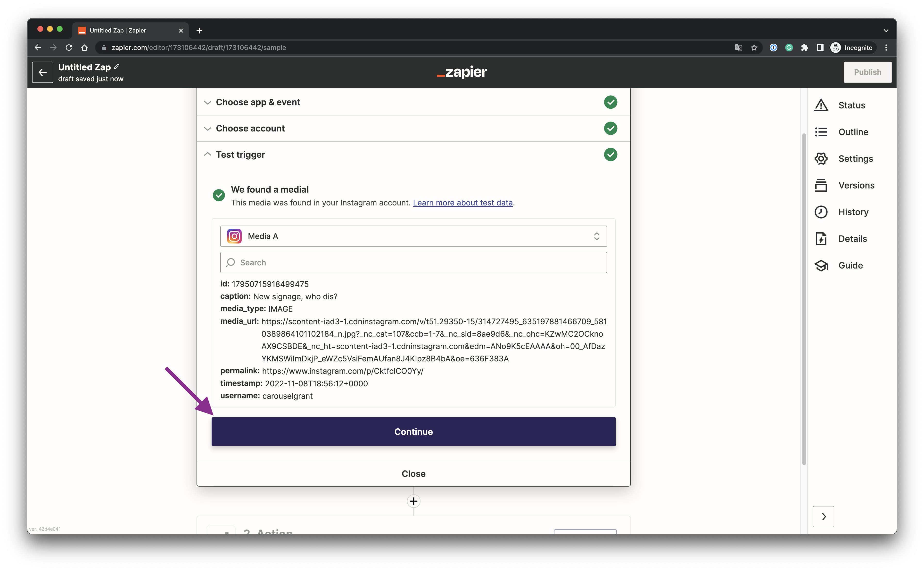
Task: Select the History sidebar label
Action: (853, 212)
